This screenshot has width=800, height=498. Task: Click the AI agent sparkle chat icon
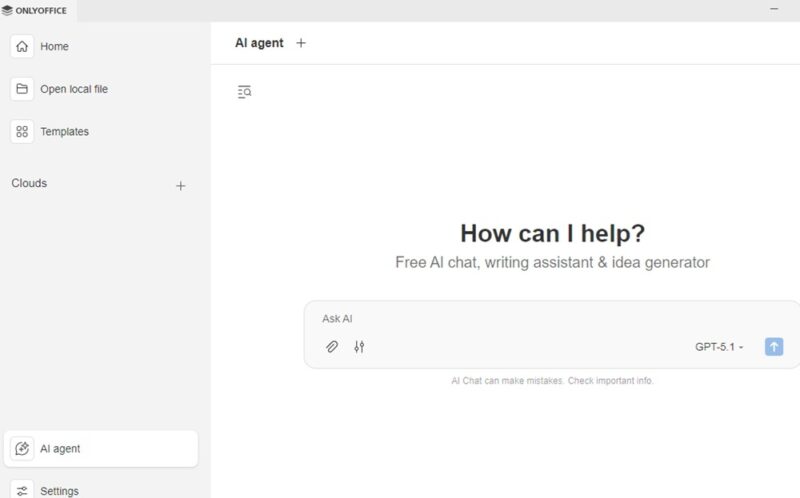22,449
